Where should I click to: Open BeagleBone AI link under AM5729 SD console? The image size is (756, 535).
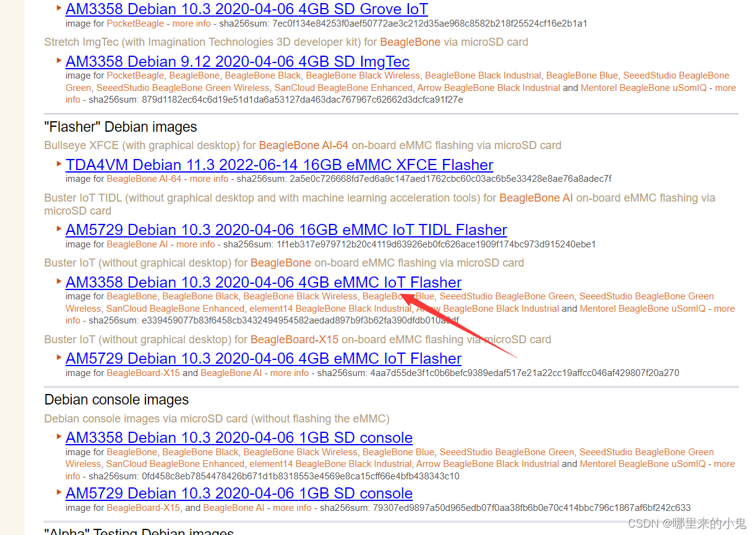pos(234,508)
